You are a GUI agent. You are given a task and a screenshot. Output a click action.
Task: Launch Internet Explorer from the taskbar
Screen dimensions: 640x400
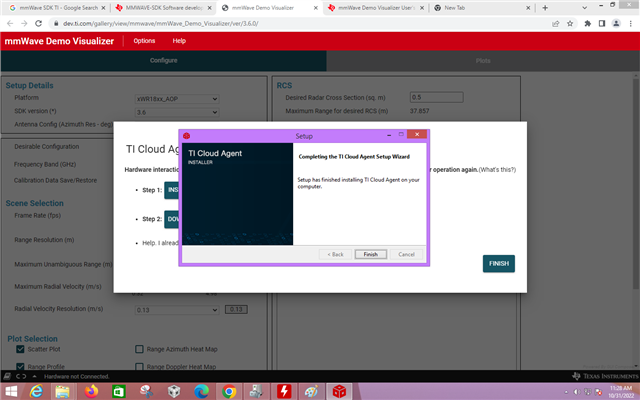click(x=36, y=391)
